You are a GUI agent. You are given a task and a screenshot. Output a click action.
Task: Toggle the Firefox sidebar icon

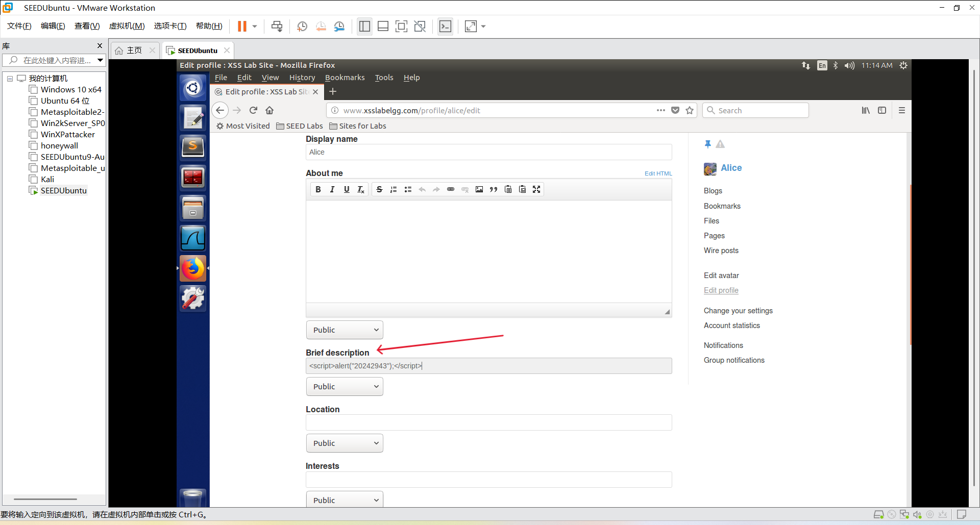(882, 110)
